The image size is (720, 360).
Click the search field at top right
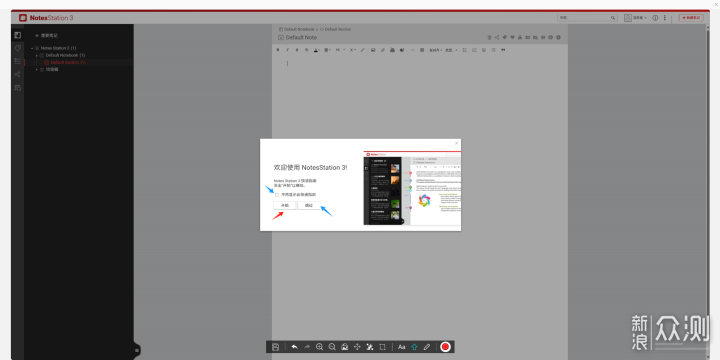(x=587, y=18)
